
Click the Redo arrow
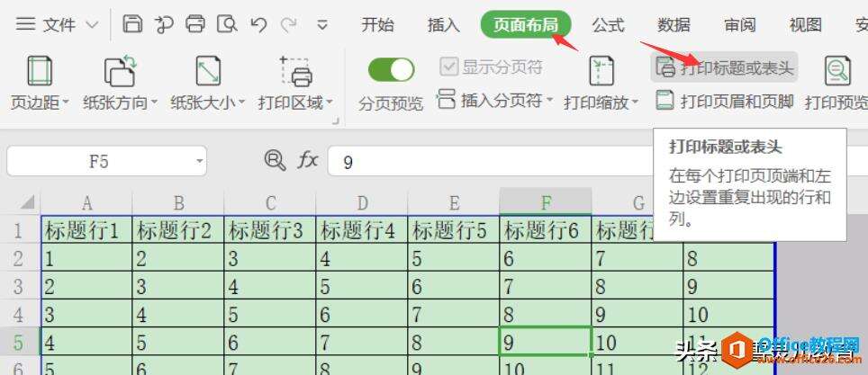click(288, 24)
